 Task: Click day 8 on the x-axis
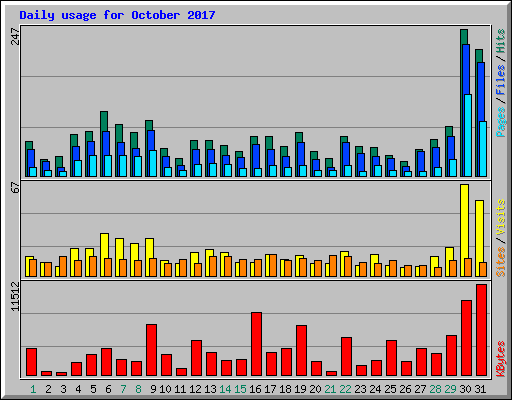138,389
